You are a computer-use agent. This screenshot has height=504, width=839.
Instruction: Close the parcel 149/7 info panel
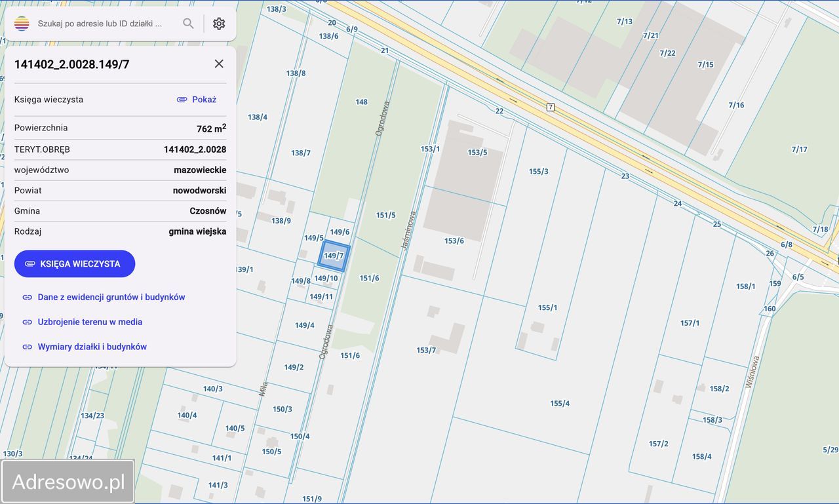click(219, 64)
